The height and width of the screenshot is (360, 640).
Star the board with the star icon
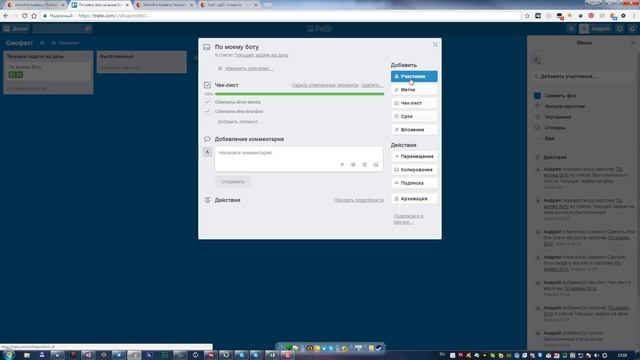point(42,43)
